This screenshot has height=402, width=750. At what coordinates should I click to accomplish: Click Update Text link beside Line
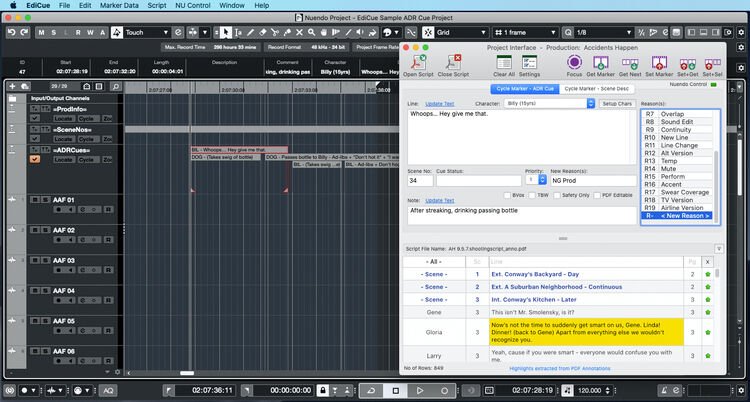[440, 104]
